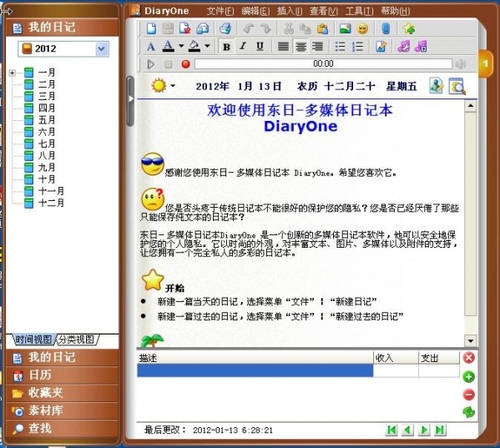Paste from the clipboard icon
This screenshot has width=500, height=448.
coord(322,29)
